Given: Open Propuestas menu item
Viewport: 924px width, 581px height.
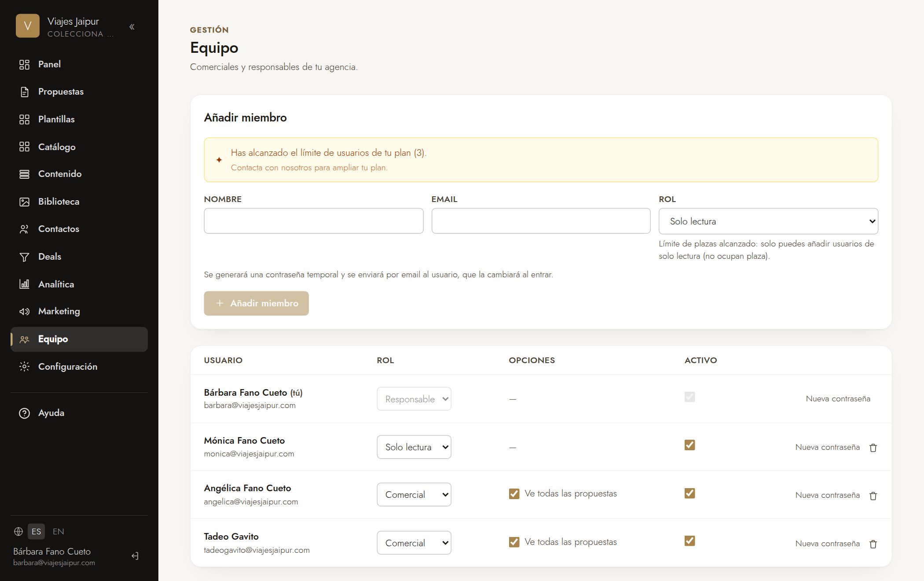Looking at the screenshot, I should tap(79, 92).
